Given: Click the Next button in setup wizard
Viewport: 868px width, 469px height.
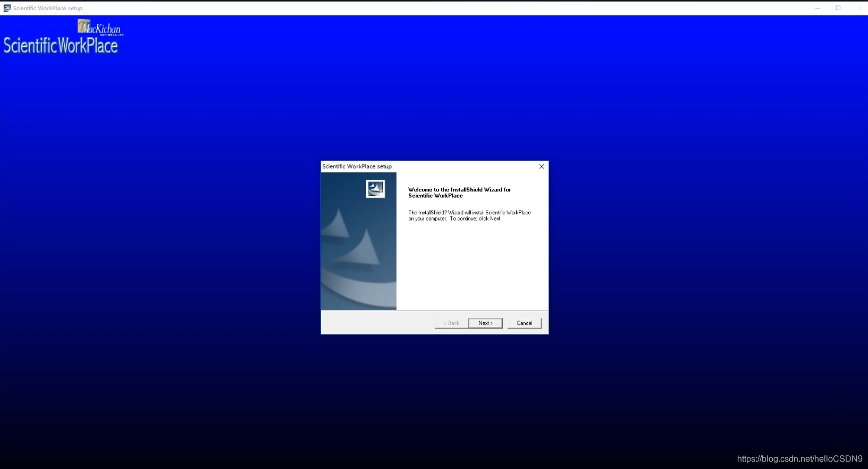Looking at the screenshot, I should pos(485,323).
